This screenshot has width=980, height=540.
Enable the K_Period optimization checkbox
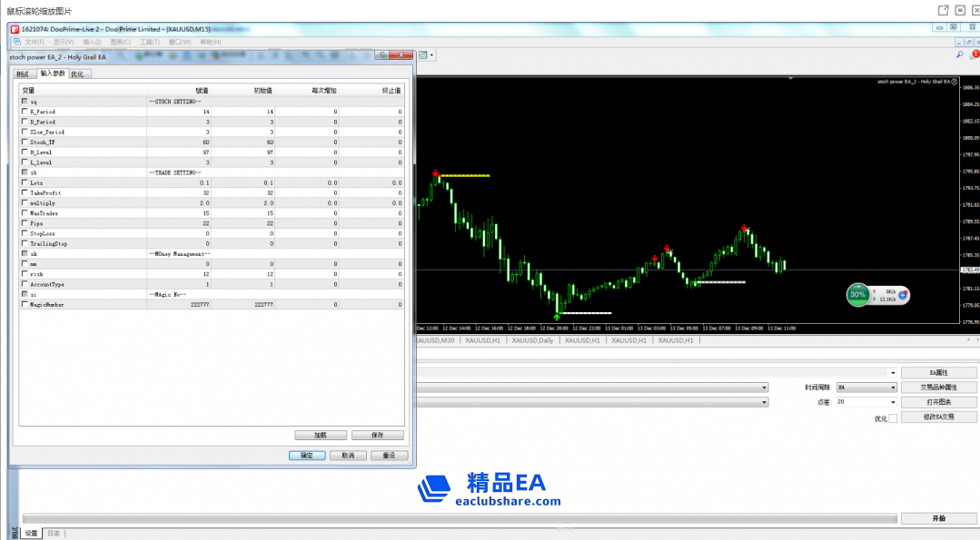(25, 112)
